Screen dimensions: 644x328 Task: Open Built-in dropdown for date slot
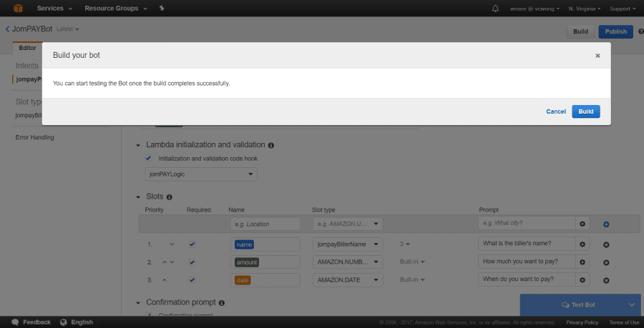[x=412, y=280]
